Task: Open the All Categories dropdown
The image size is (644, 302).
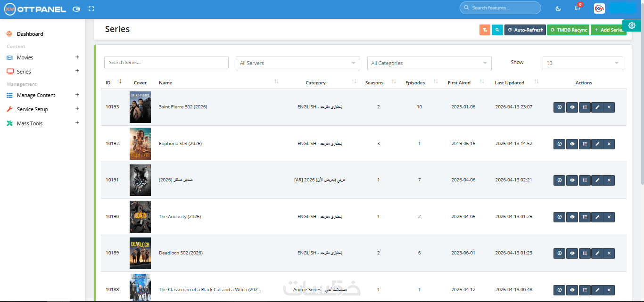Action: [x=429, y=63]
